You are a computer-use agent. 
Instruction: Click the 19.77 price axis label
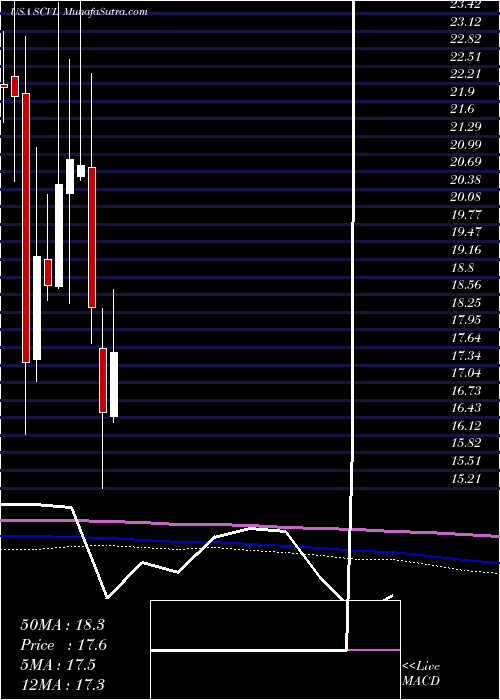pyautogui.click(x=466, y=216)
